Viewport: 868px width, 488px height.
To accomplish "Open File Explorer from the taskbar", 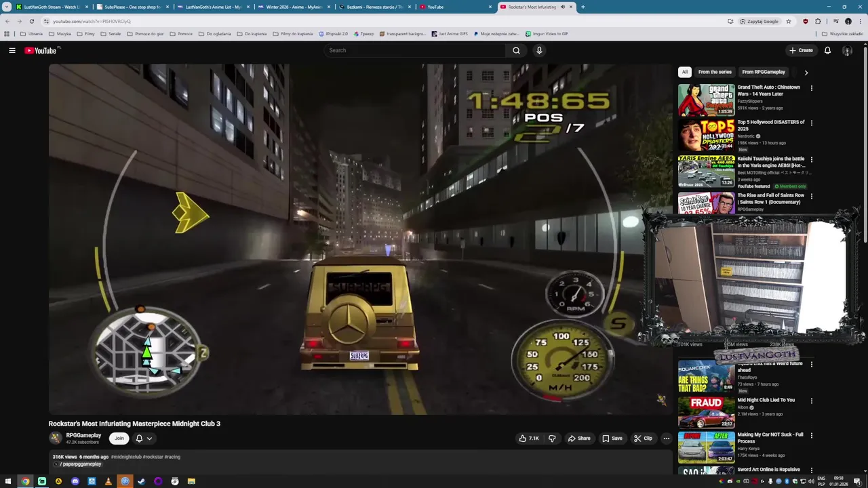I will click(191, 481).
